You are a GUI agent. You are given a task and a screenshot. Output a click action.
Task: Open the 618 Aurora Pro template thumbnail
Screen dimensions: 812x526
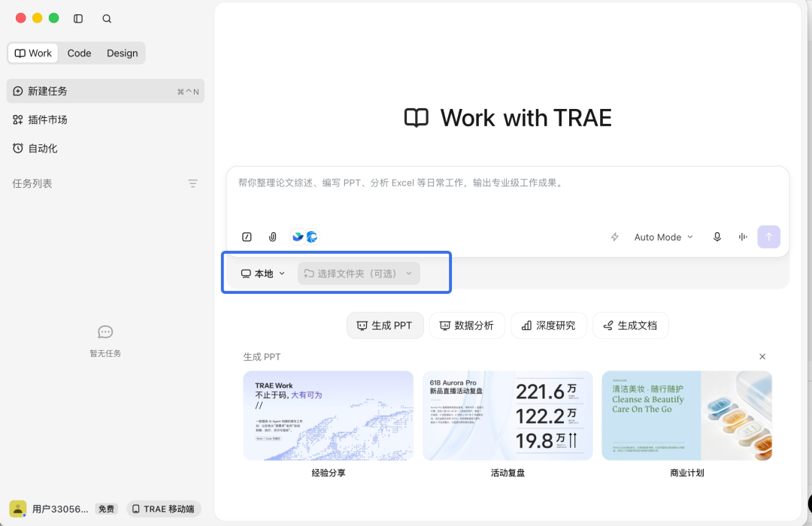(x=507, y=416)
